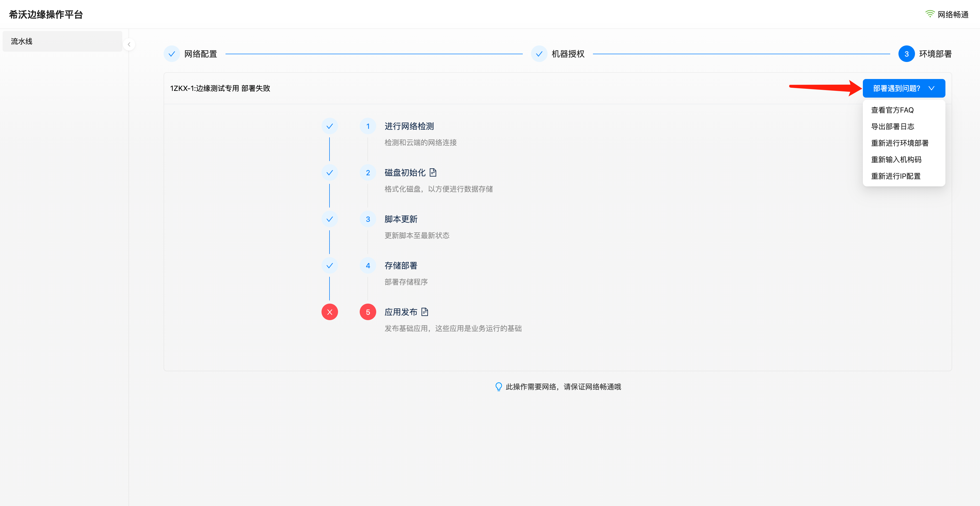The width and height of the screenshot is (980, 506).
Task: Click the blue step 3 环境部署 circle
Action: coord(906,54)
